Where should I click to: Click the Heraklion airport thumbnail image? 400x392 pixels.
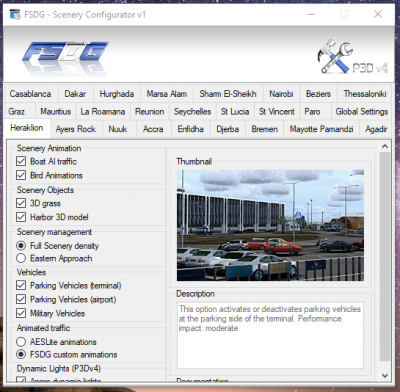click(270, 225)
